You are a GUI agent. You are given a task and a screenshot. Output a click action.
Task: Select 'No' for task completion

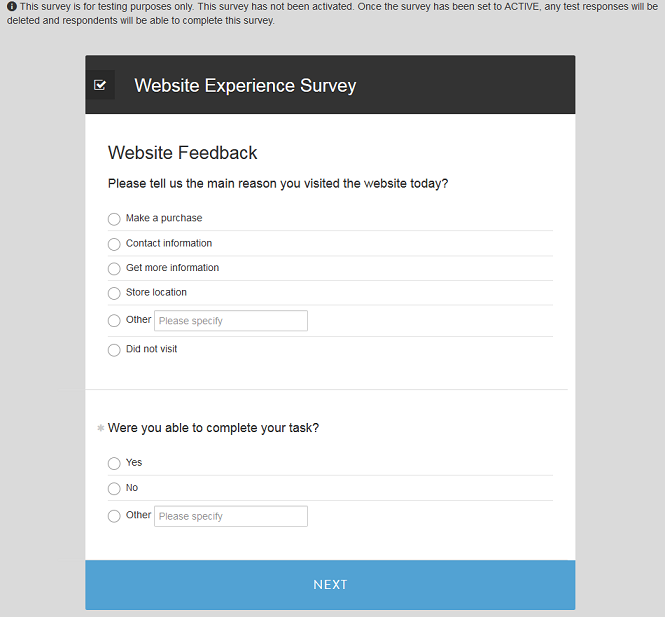coord(114,489)
